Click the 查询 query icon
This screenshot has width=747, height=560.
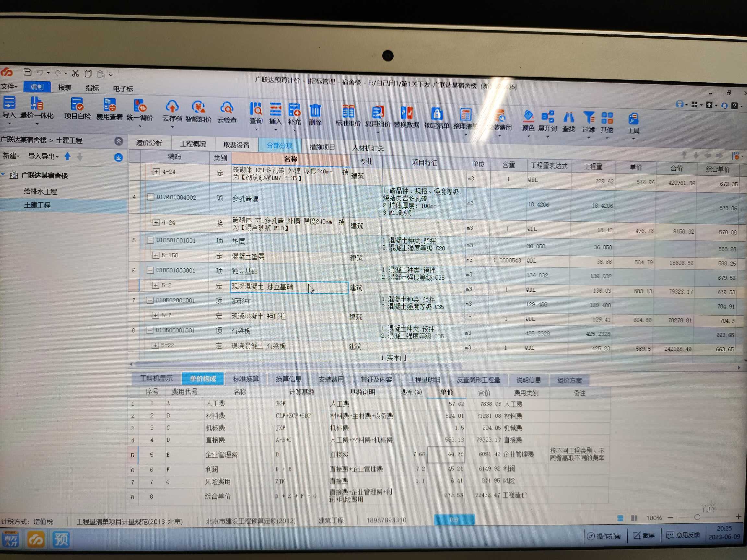point(256,109)
